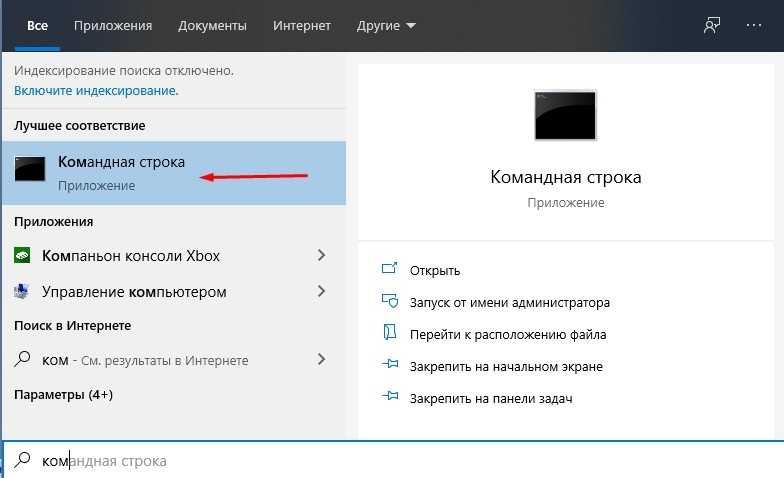Screen dimensions: 784x478
Task: Click the web search magnifier icon for ком
Action: click(x=22, y=359)
